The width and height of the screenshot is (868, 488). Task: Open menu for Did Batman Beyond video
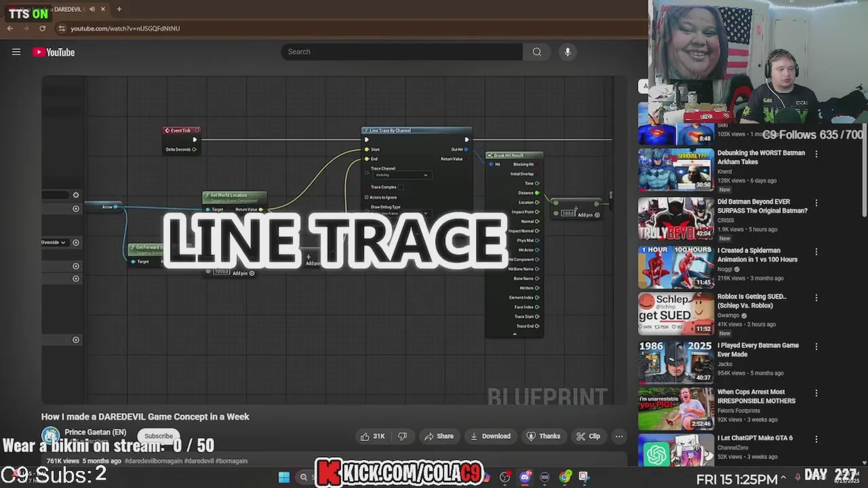pos(816,203)
